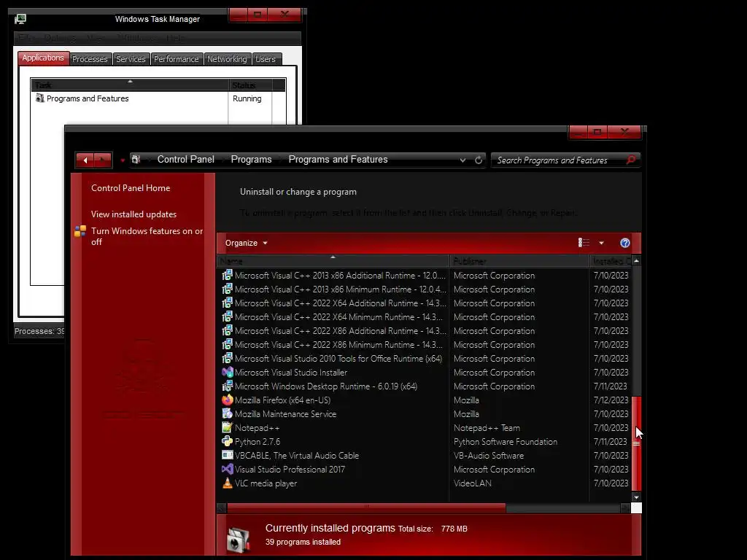Click icon of Visual C++ 2022 X64 Minimum Runtime
The height and width of the screenshot is (560, 747).
point(228,316)
